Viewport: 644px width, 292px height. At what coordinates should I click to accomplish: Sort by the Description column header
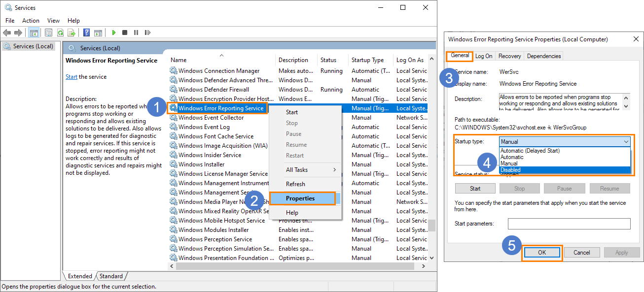pyautogui.click(x=296, y=60)
